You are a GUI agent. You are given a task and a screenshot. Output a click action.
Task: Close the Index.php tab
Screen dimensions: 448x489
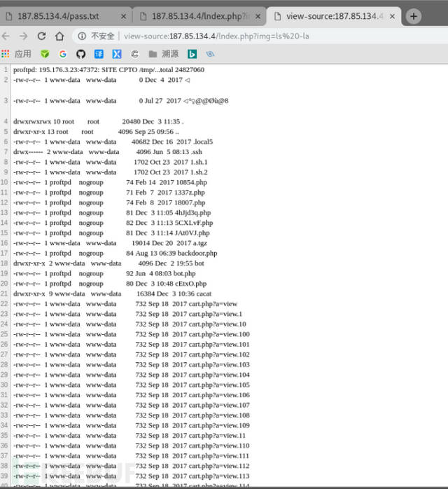[x=258, y=16]
